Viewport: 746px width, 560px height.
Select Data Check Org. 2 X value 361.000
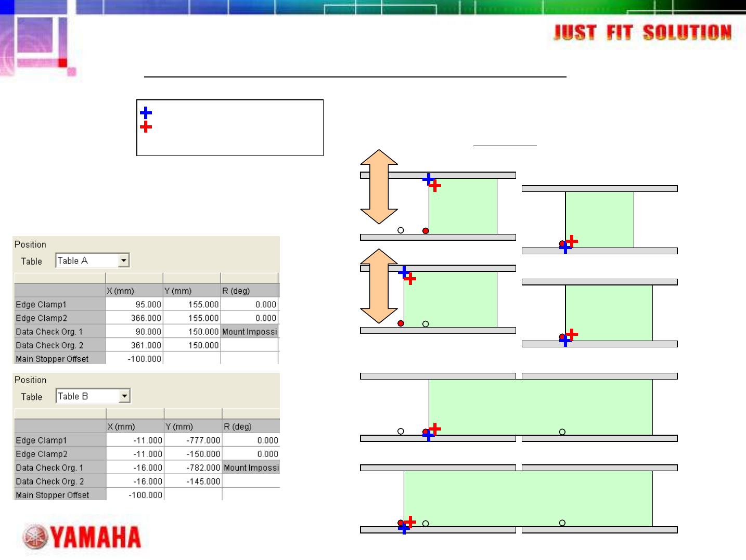[x=134, y=345]
